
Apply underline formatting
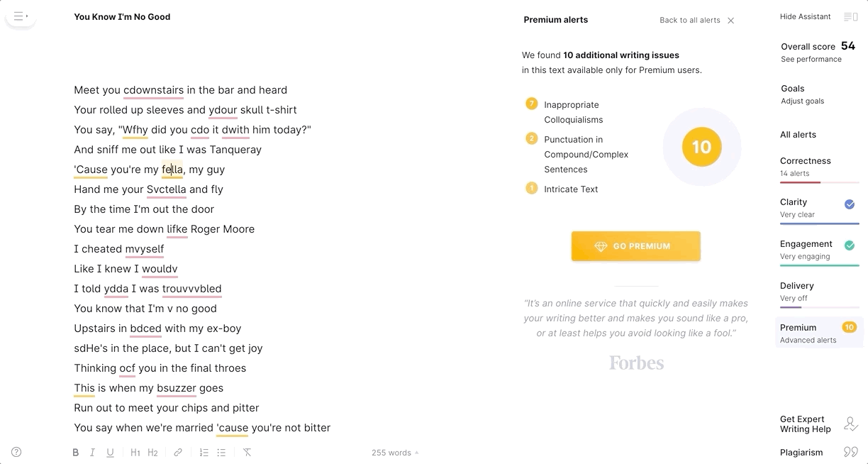coord(110,453)
